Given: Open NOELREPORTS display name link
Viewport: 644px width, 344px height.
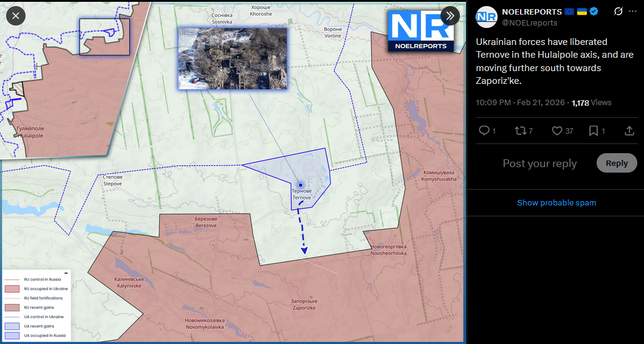Looking at the screenshot, I should [532, 12].
